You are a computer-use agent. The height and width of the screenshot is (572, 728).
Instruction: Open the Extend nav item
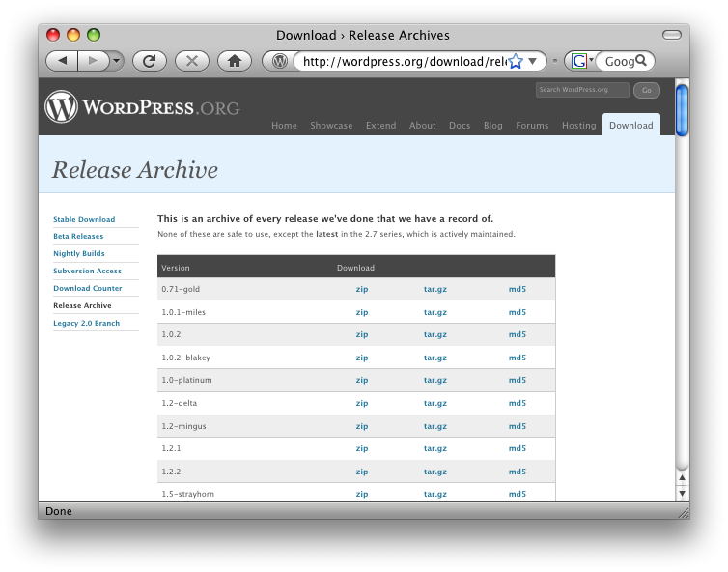(380, 126)
